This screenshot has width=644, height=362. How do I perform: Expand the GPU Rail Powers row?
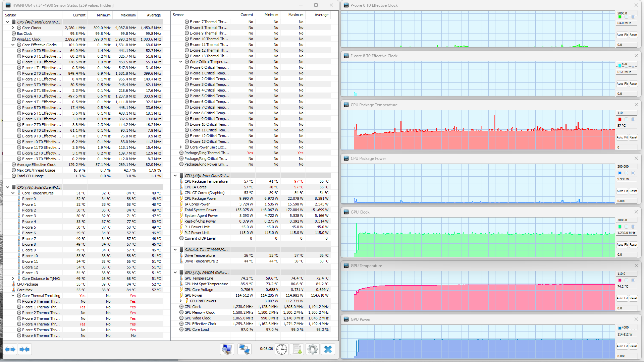click(181, 301)
